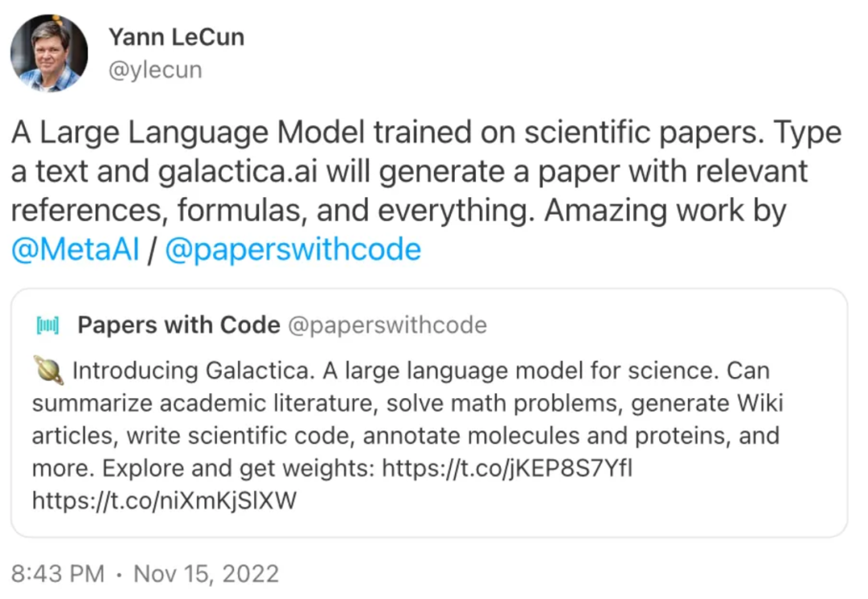Open the Yann LeCun display name
This screenshot has width=868, height=599.
pos(176,37)
